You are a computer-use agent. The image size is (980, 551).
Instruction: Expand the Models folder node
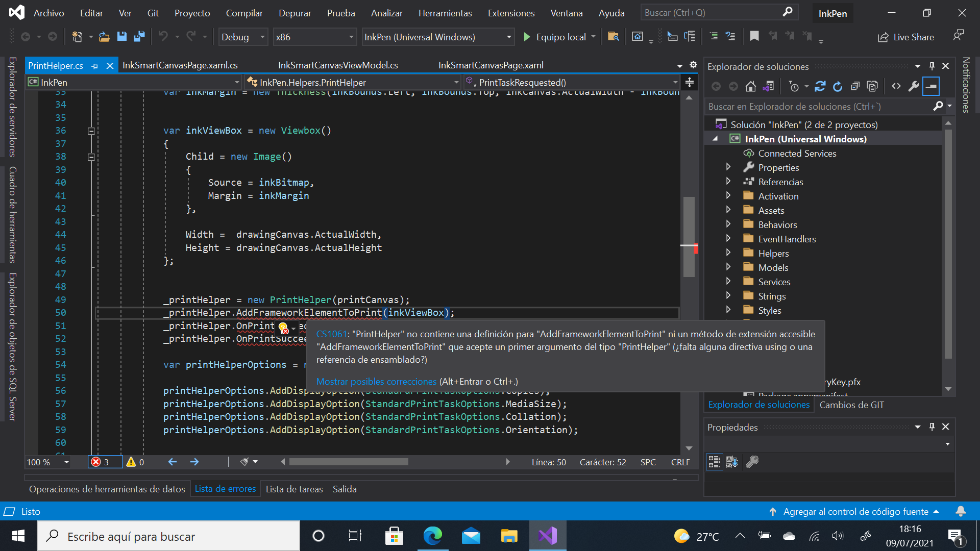tap(728, 267)
